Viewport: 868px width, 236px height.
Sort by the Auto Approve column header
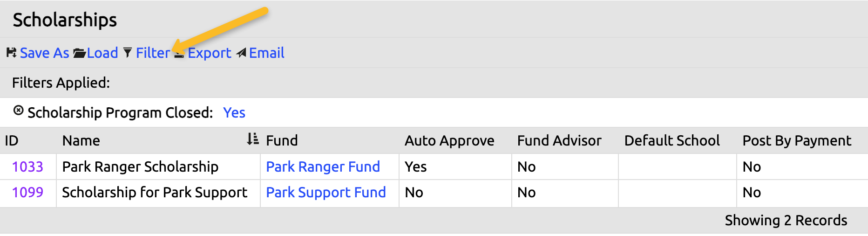click(x=449, y=141)
